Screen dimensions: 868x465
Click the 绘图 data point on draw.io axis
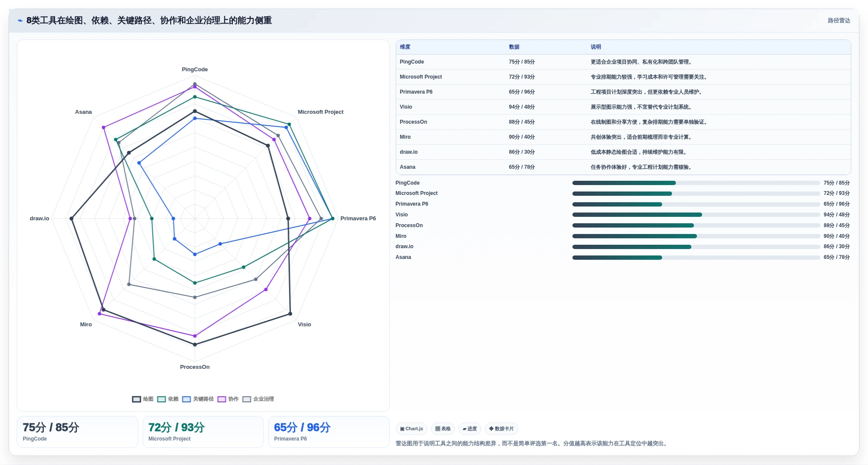[71, 219]
